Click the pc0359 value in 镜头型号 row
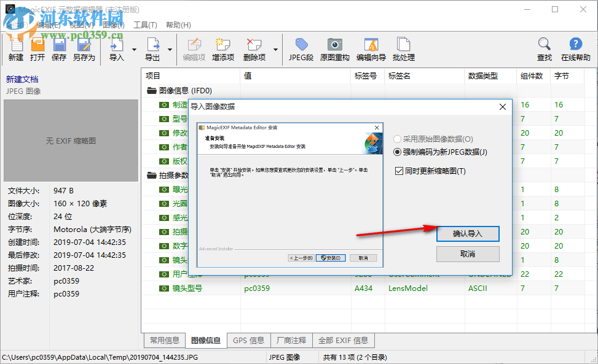Image resolution: width=598 pixels, height=364 pixels. point(257,288)
